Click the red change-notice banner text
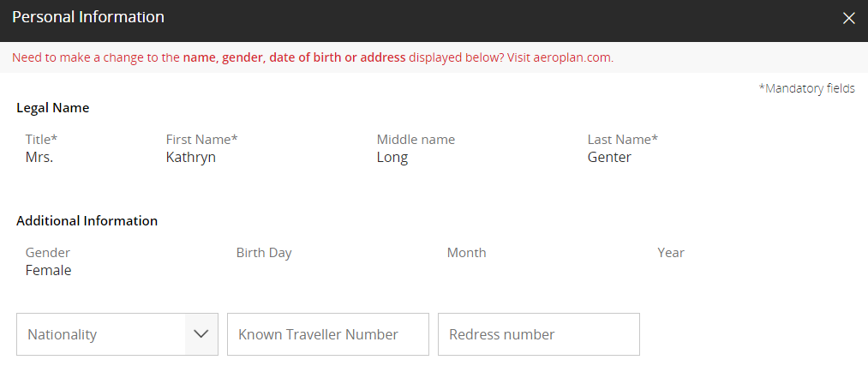The width and height of the screenshot is (868, 378). 313,58
